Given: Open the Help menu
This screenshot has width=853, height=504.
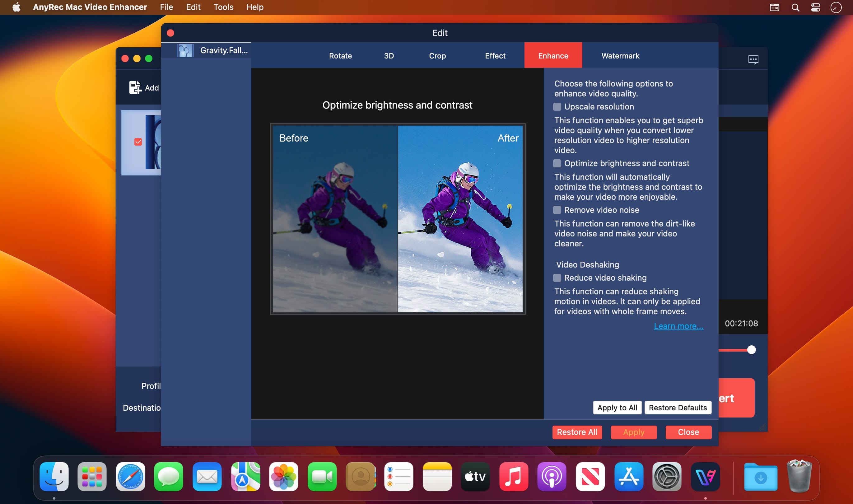Looking at the screenshot, I should coord(255,7).
